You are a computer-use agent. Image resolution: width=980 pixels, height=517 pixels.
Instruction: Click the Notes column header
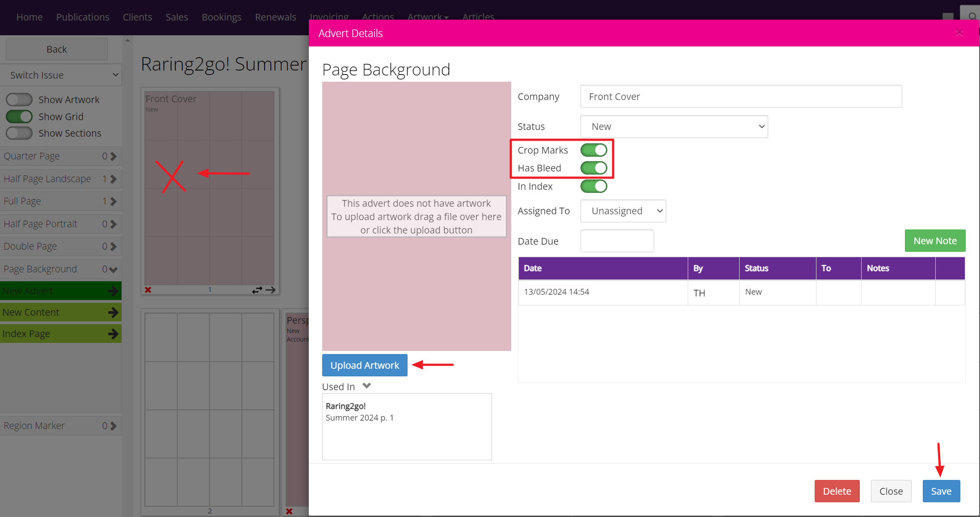pyautogui.click(x=898, y=268)
